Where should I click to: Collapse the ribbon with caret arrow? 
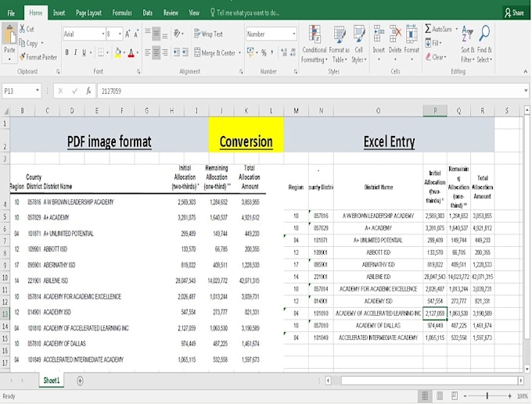pyautogui.click(x=525, y=71)
